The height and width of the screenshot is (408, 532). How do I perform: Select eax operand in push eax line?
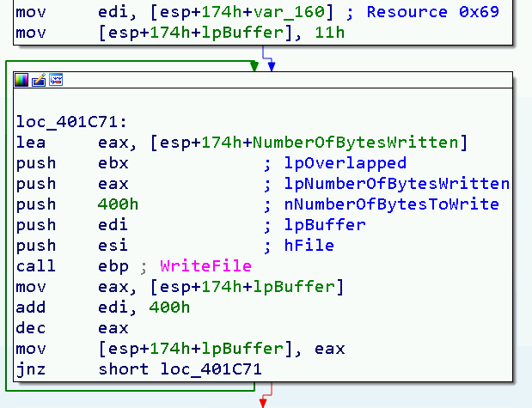click(x=113, y=184)
